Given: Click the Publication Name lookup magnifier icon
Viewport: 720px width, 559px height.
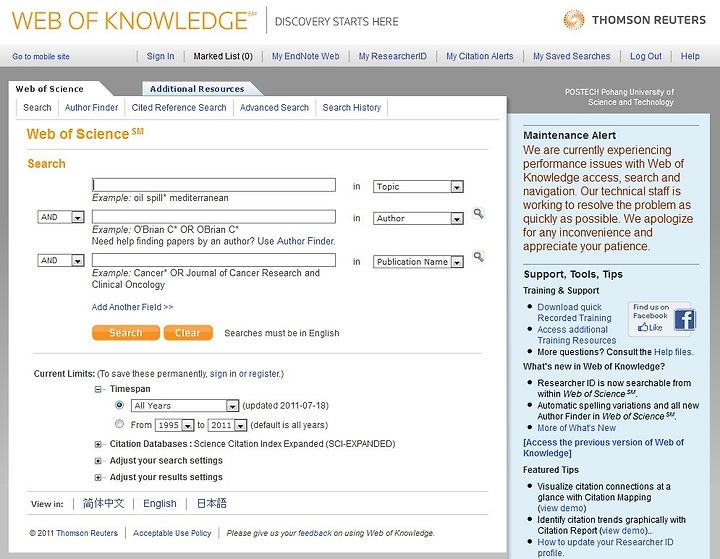Looking at the screenshot, I should coord(478,257).
